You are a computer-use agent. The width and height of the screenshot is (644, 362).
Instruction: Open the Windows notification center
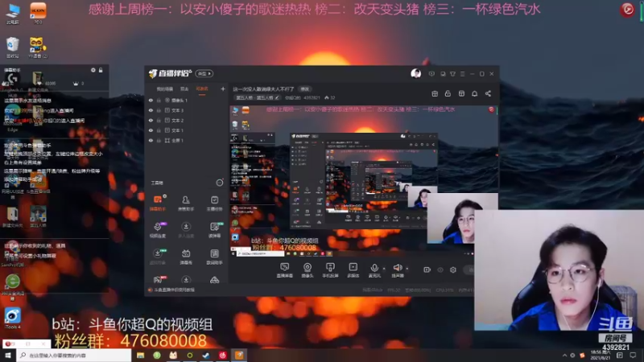tap(633, 355)
